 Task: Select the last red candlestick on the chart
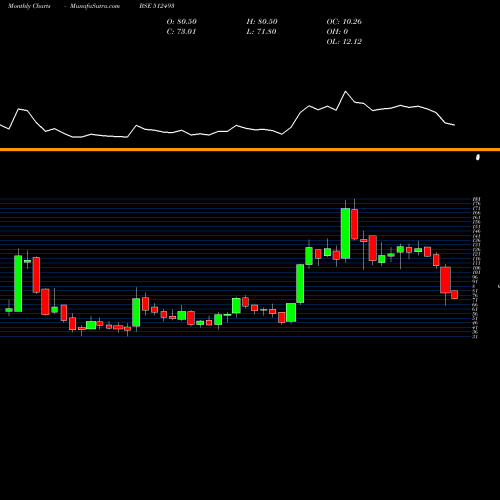pyautogui.click(x=455, y=295)
